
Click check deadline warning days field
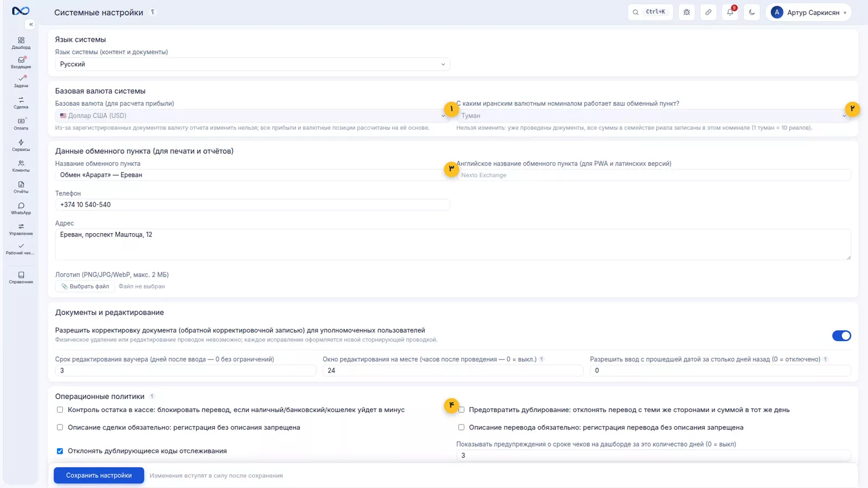653,455
